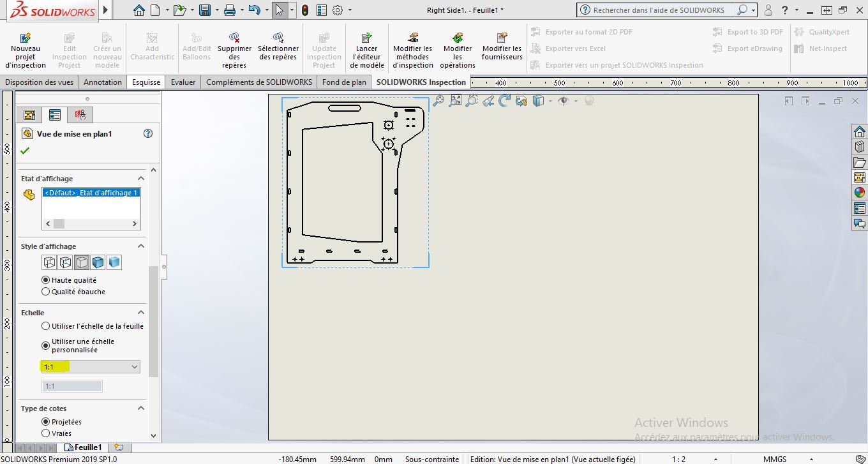Collapse the Style d'affichage section

point(141,246)
